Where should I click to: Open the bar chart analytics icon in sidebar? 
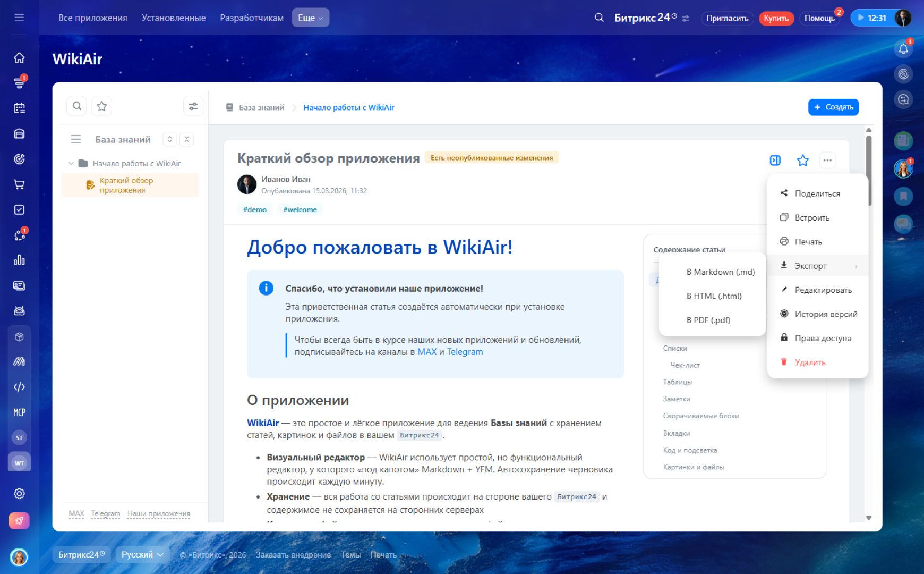click(19, 260)
